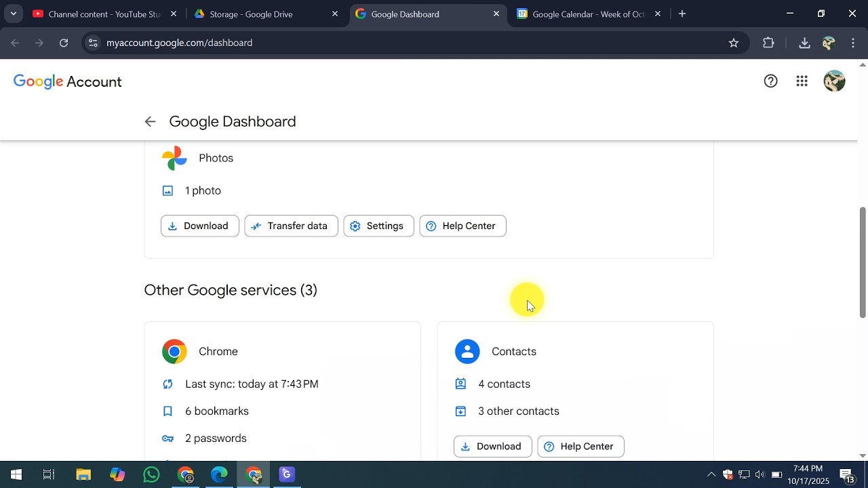Click the taskbar clock showing 7:44 PM
The width and height of the screenshot is (868, 488).
(x=808, y=474)
